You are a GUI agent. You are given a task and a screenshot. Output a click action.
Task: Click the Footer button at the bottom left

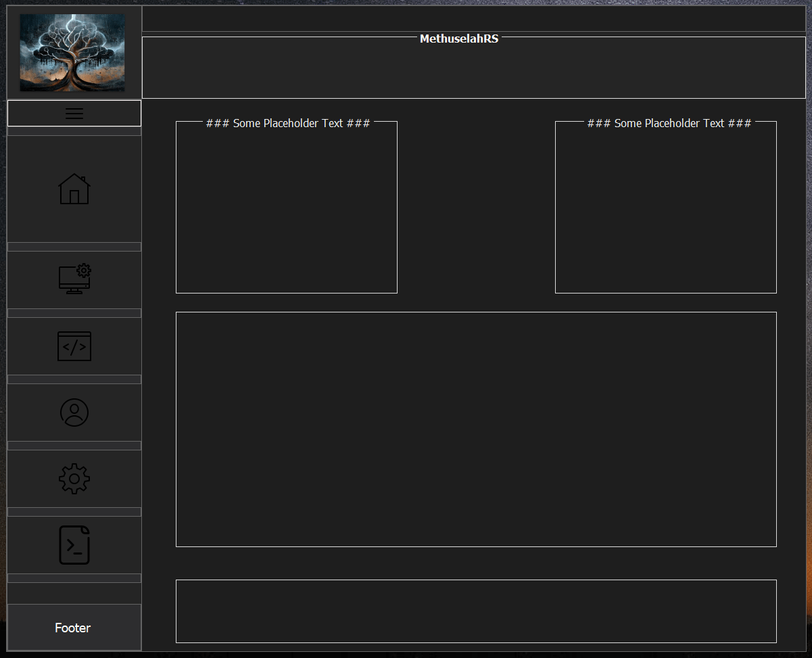72,628
